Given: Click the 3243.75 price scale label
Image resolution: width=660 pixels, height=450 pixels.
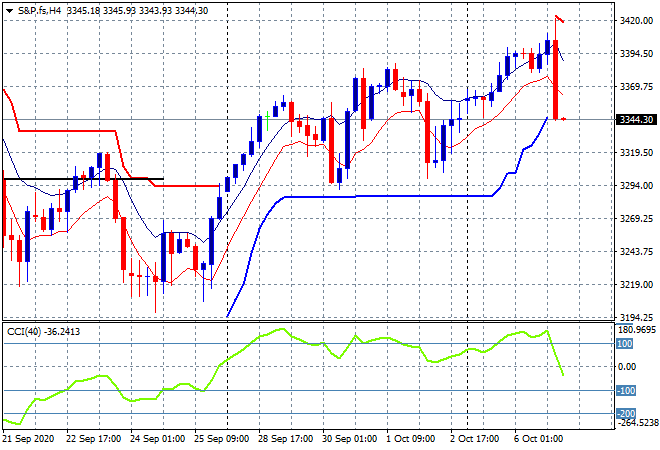Looking at the screenshot, I should coord(636,252).
